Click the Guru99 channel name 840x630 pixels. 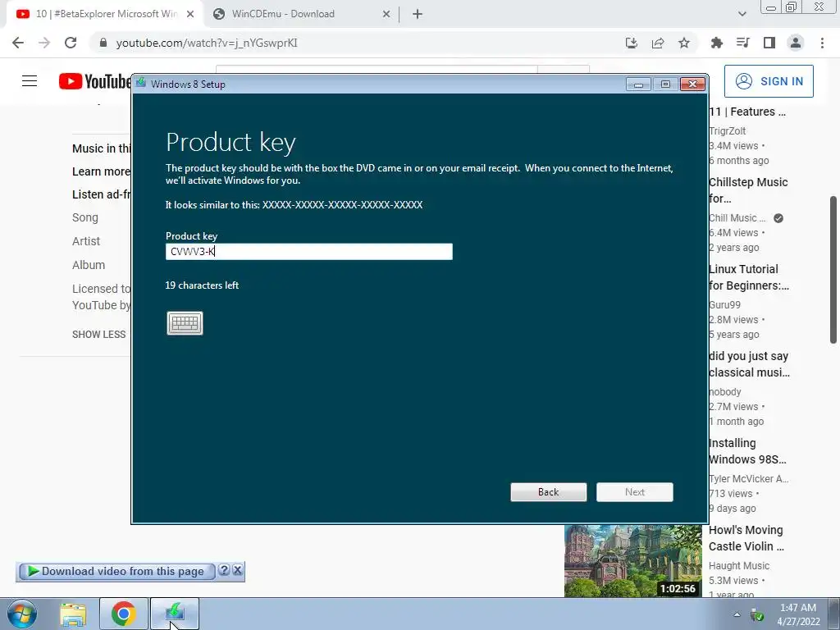pyautogui.click(x=725, y=305)
